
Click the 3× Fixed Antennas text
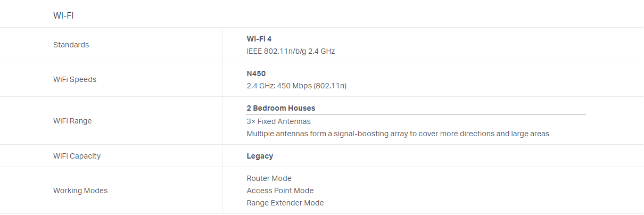[x=278, y=121]
